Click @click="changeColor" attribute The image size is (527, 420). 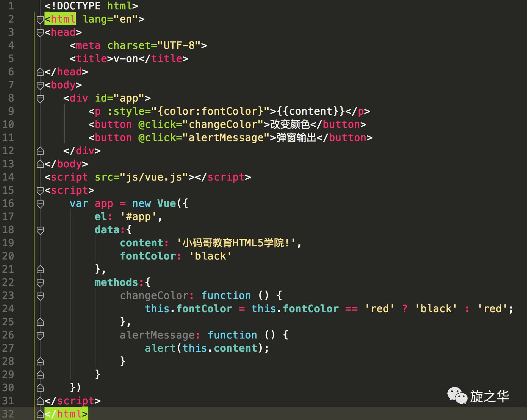[201, 124]
